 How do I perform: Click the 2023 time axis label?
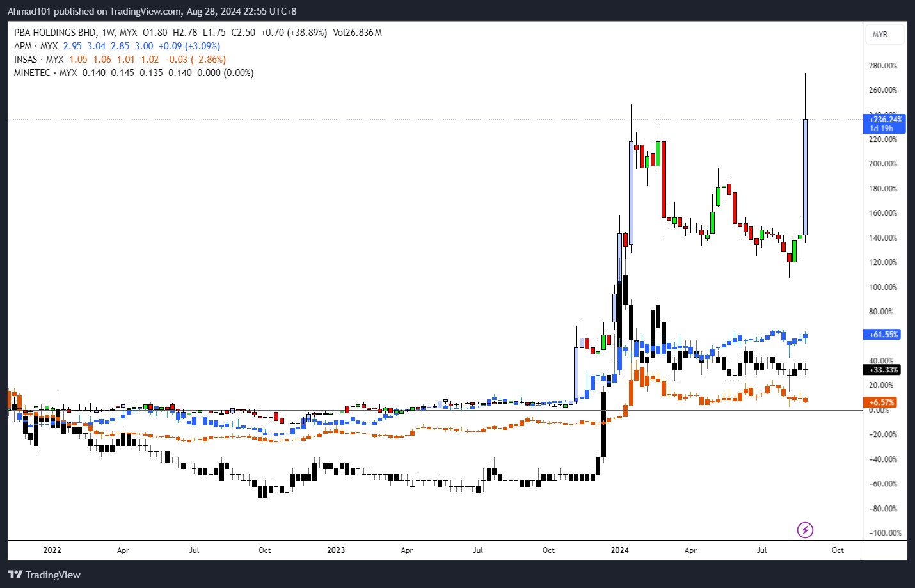click(x=335, y=550)
